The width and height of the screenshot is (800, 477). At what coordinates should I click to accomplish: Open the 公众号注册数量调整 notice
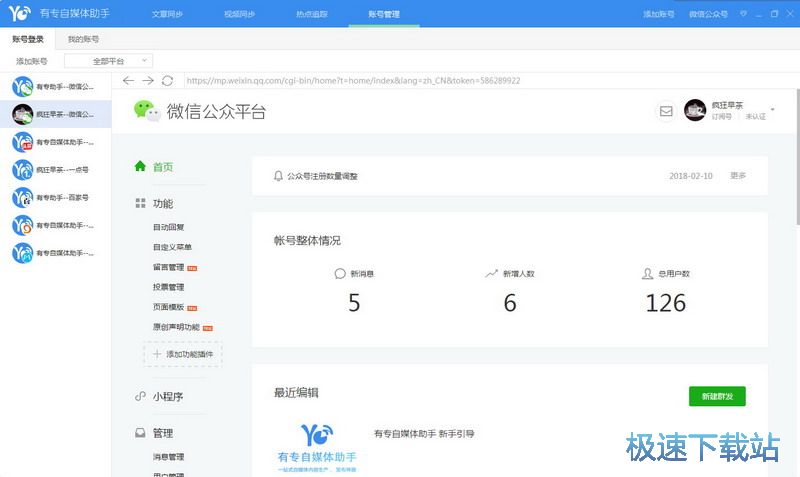coord(322,176)
